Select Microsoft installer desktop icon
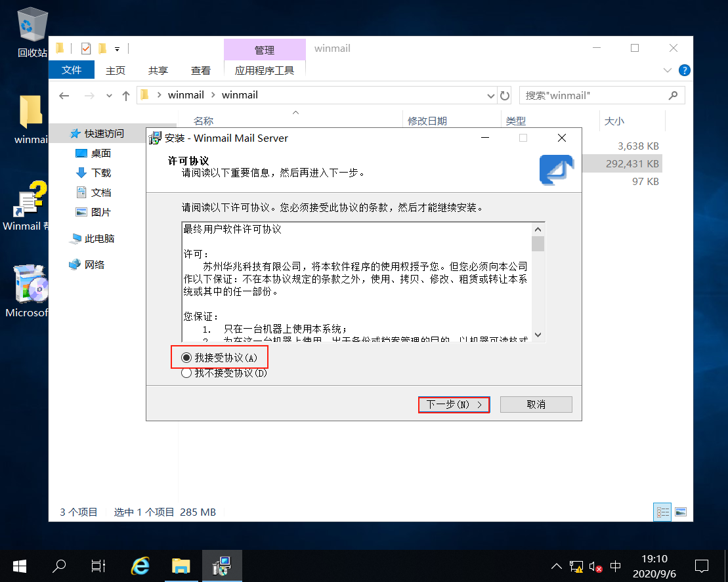Screen dimensions: 728x582 pos(26,291)
